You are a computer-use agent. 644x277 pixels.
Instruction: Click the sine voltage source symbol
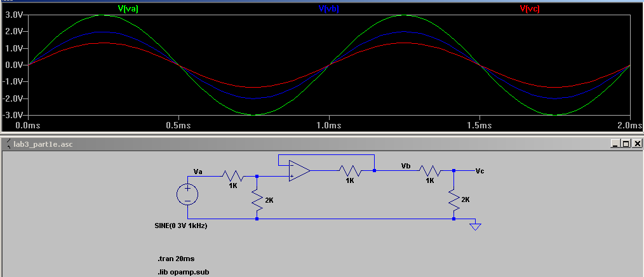187,194
